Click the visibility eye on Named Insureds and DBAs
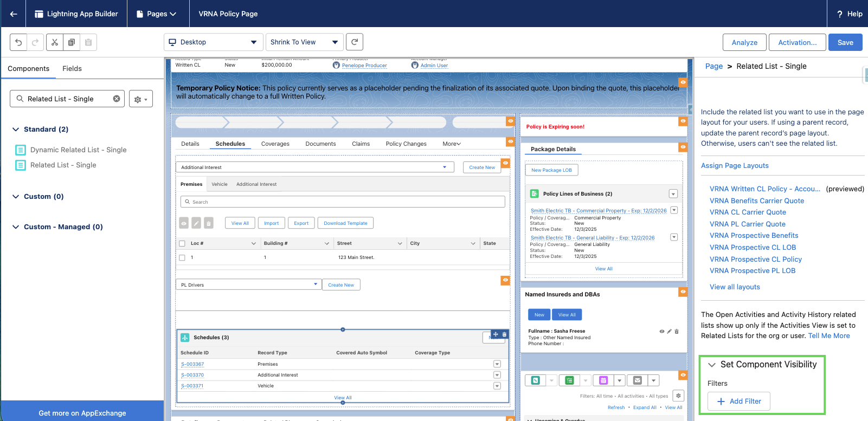 pyautogui.click(x=683, y=292)
